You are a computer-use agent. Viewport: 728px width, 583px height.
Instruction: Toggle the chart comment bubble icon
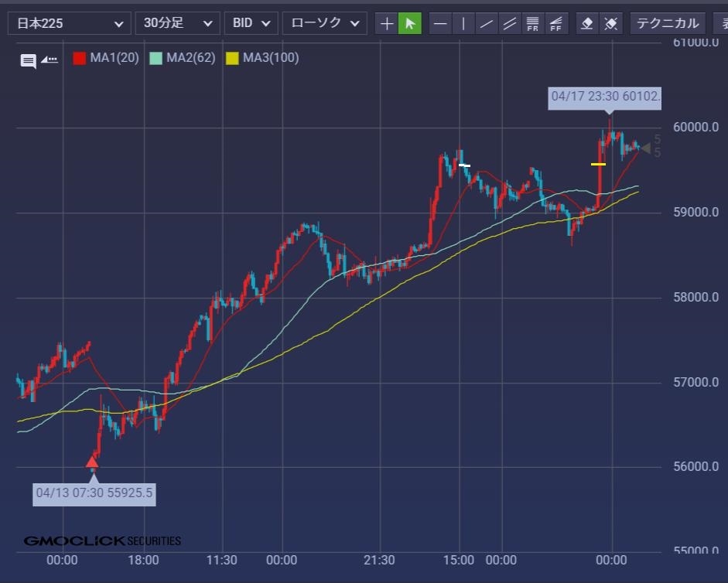28,61
